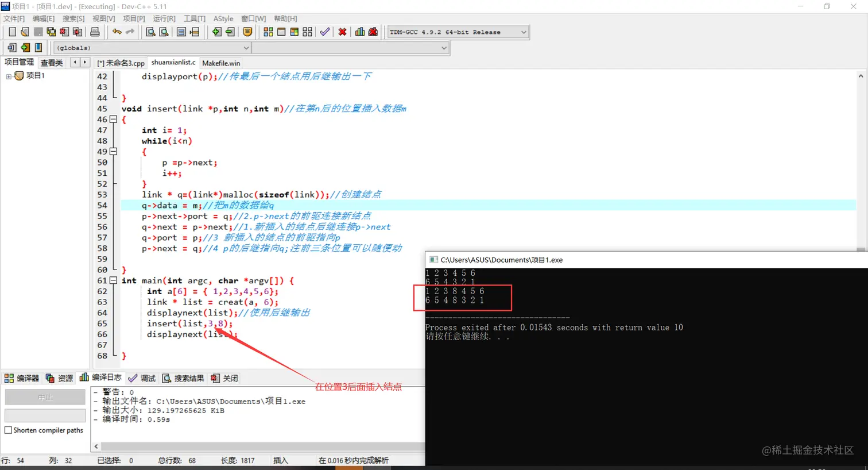Click the 插入 insert mode status indicator
Image resolution: width=868 pixels, height=470 pixels.
pos(281,460)
